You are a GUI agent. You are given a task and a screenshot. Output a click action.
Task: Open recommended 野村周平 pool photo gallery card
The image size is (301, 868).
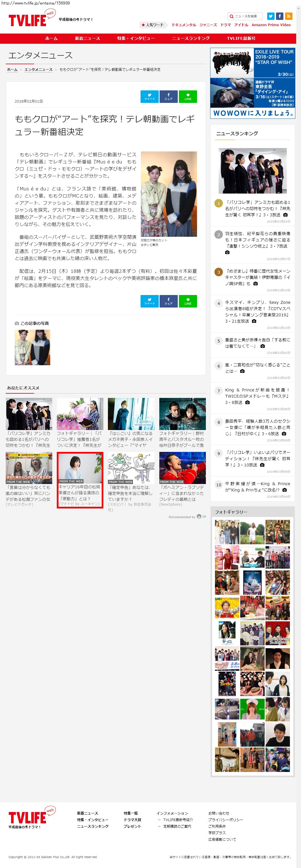click(x=183, y=423)
